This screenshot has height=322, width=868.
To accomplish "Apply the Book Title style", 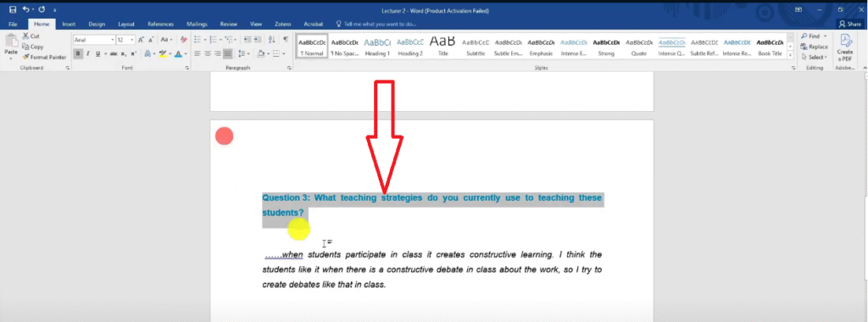I will [x=770, y=46].
